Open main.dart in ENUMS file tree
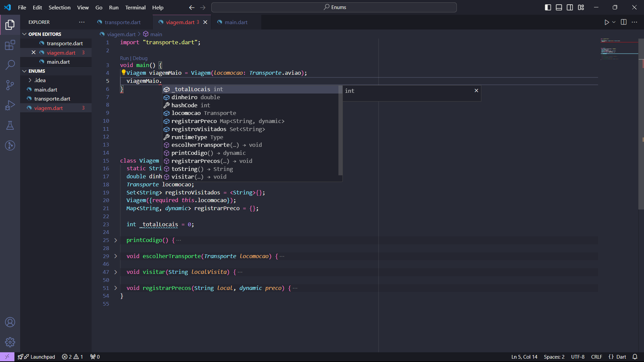644x362 pixels. click(56, 89)
